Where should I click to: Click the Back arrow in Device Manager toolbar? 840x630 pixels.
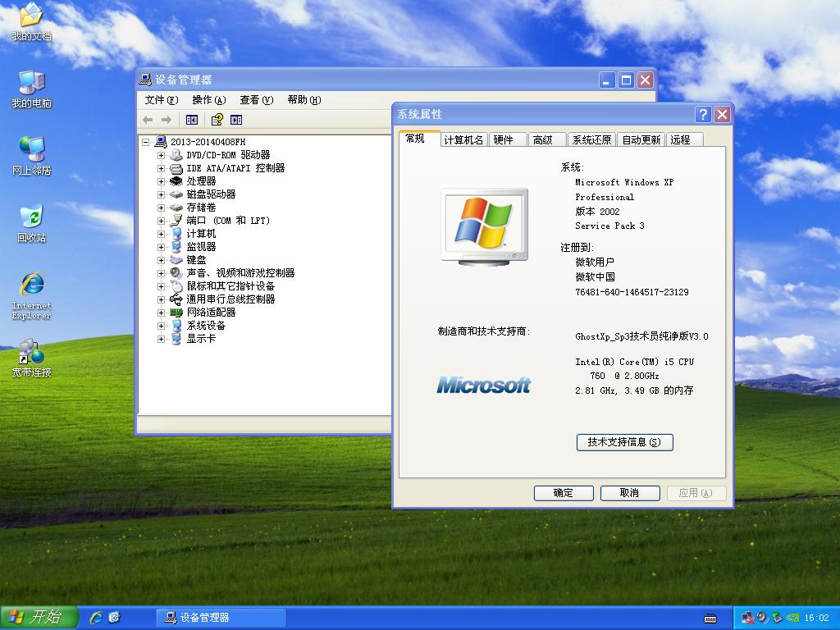pos(148,120)
